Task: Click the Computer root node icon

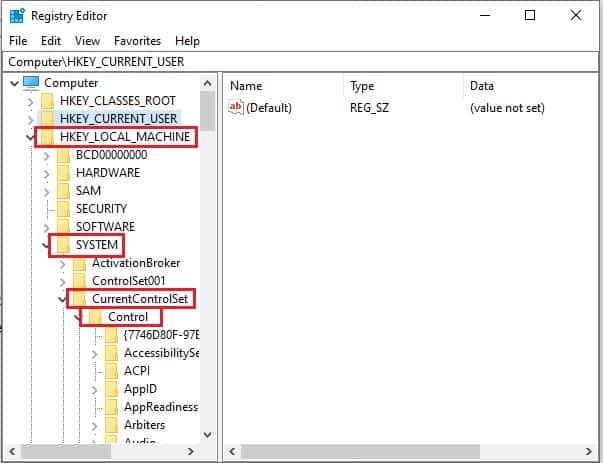Action: coord(30,82)
